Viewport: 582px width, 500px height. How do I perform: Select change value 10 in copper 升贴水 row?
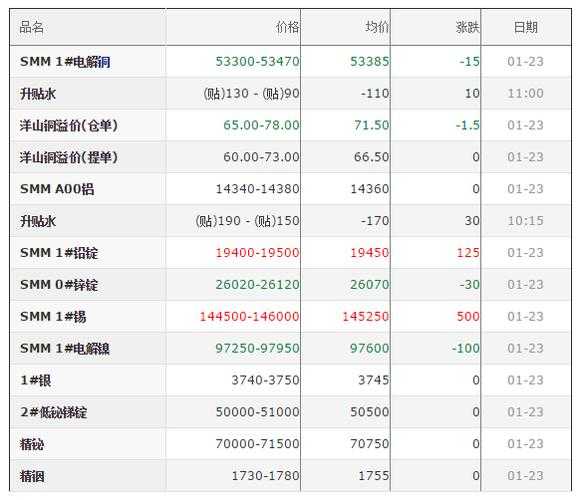[472, 93]
